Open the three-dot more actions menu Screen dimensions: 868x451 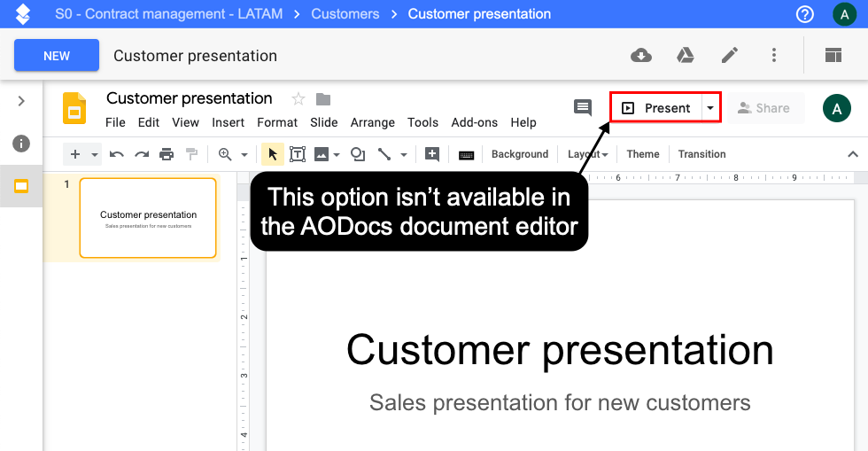[x=774, y=55]
